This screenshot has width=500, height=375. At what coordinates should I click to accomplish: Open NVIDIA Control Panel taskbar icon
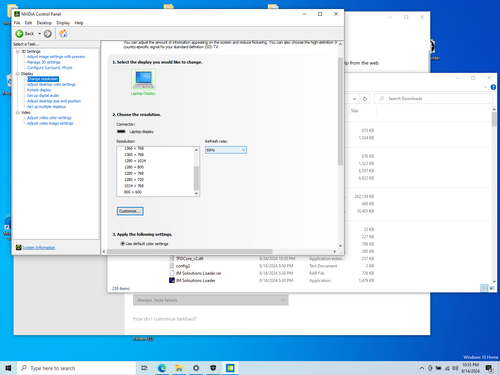pyautogui.click(x=230, y=368)
